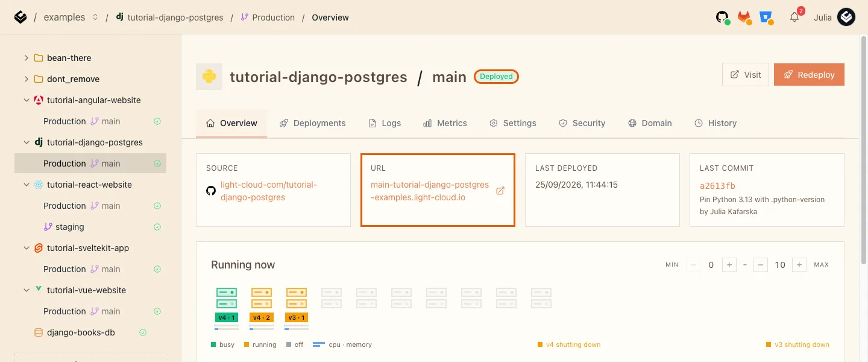
Task: Select the Overview tab
Action: click(x=231, y=123)
